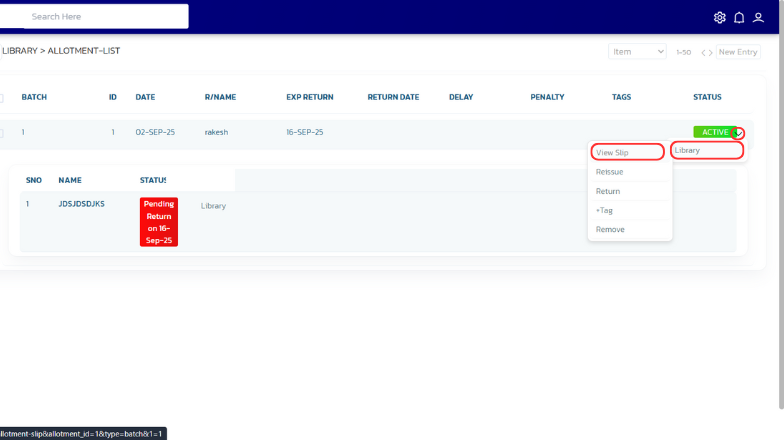Click the New Entry button

coord(738,52)
